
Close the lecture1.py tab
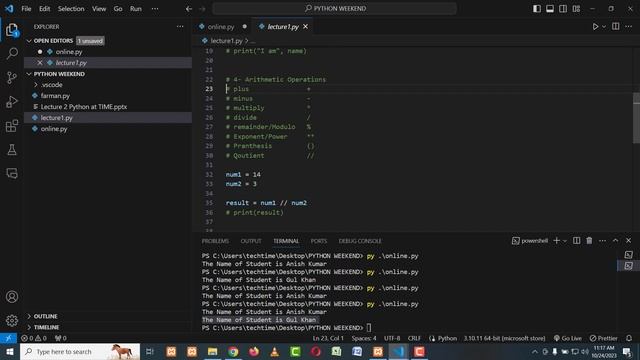click(305, 27)
